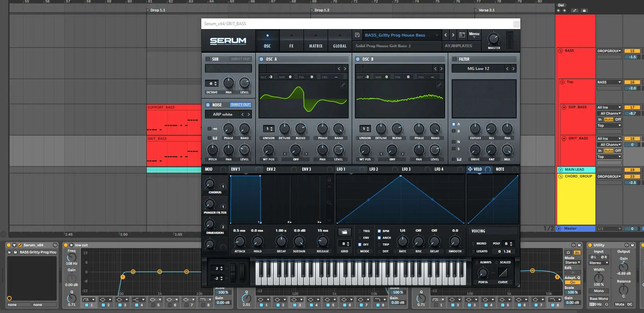Click the lock icon in the top-right overview

click(584, 11)
